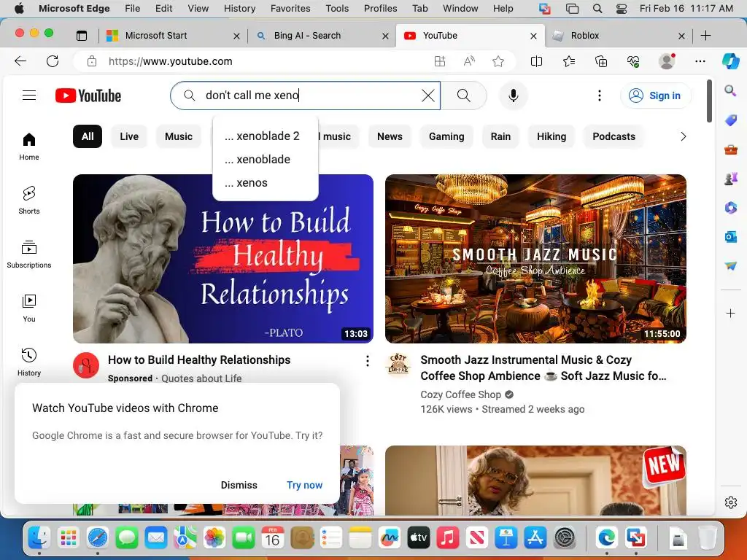The image size is (747, 560).
Task: Open the apps available icon in the address bar
Action: pos(440,61)
